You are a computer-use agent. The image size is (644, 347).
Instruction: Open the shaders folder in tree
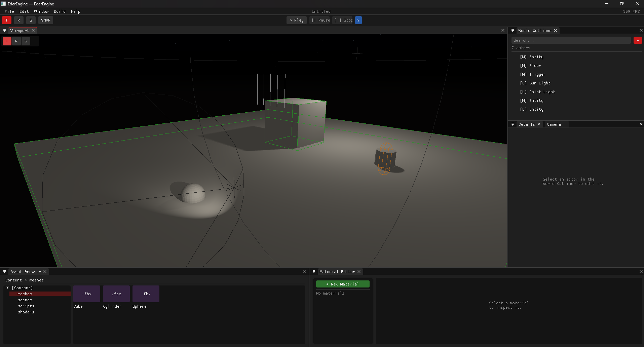coord(26,312)
